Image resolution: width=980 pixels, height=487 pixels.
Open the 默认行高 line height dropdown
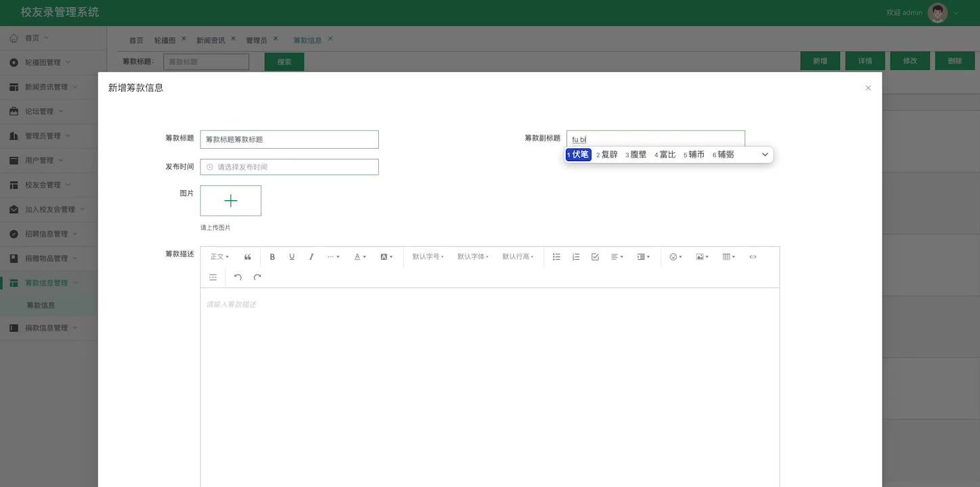pos(518,257)
